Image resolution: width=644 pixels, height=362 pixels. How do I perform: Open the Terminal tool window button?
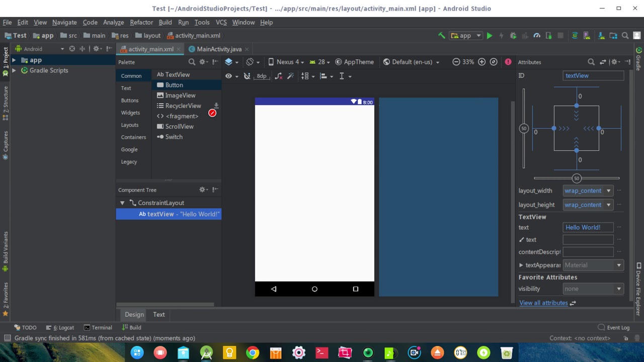[98, 327]
